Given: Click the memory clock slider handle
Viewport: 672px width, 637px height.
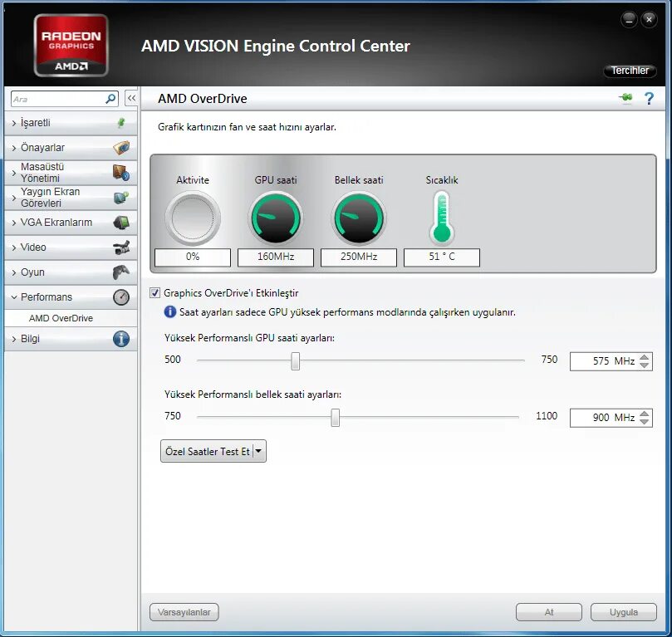Looking at the screenshot, I should (x=335, y=417).
